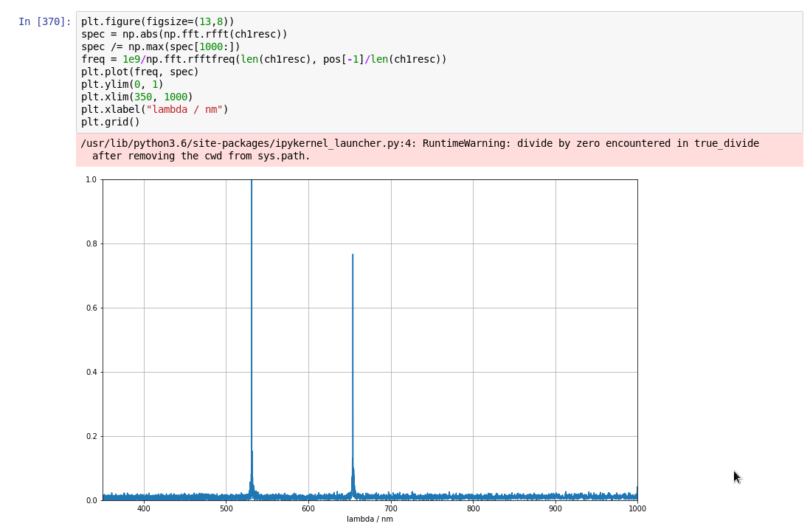Click the x-axis tick label 500
Viewport: 810px width, 532px height.
[226, 509]
